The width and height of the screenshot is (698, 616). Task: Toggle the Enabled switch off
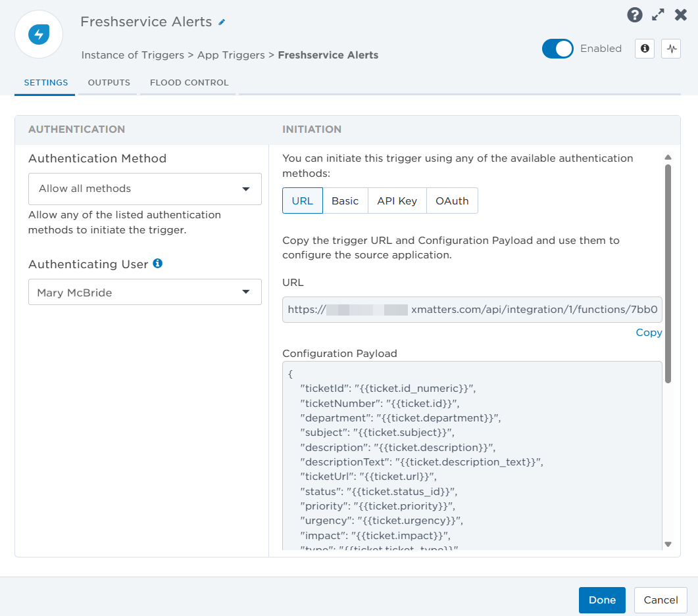558,49
